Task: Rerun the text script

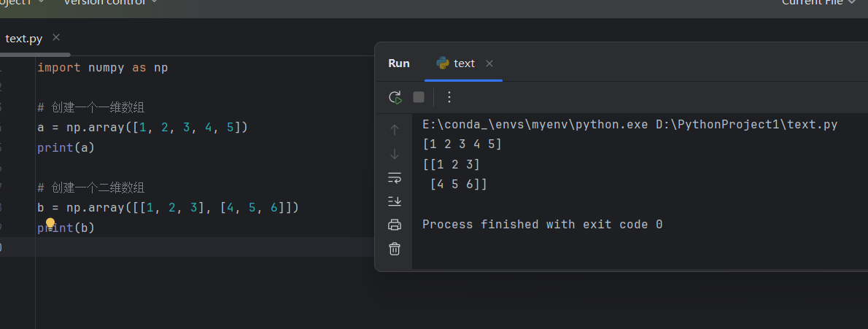Action: pyautogui.click(x=395, y=97)
